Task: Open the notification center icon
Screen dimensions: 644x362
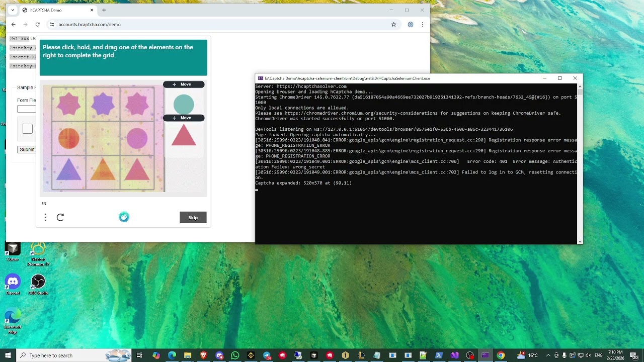Action: (x=635, y=355)
